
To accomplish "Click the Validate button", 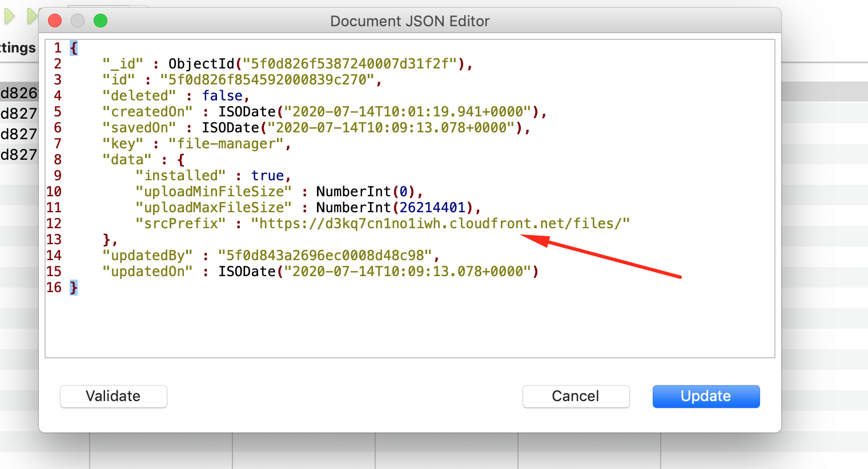I will click(113, 397).
